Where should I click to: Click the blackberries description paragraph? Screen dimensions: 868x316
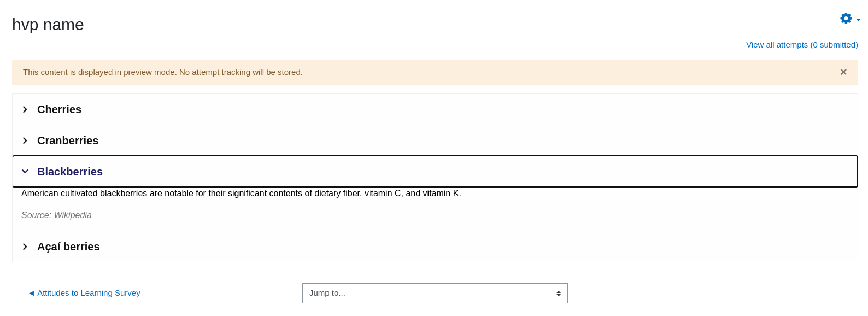click(x=241, y=194)
